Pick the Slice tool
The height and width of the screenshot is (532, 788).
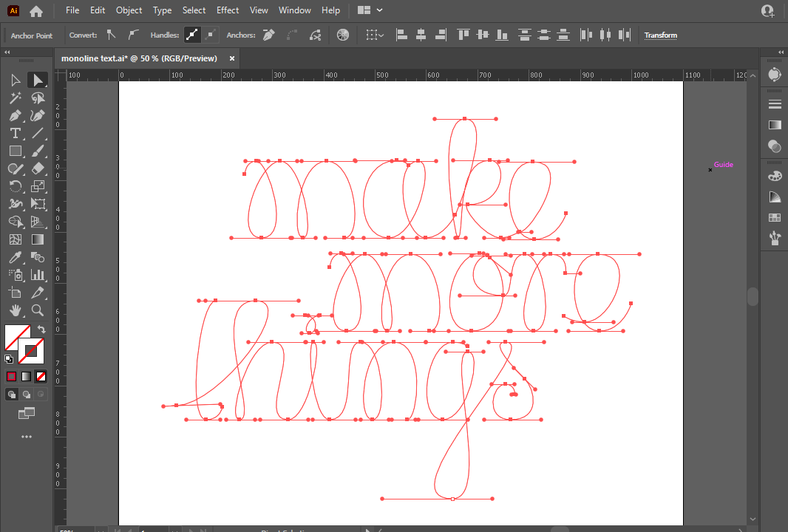[38, 293]
